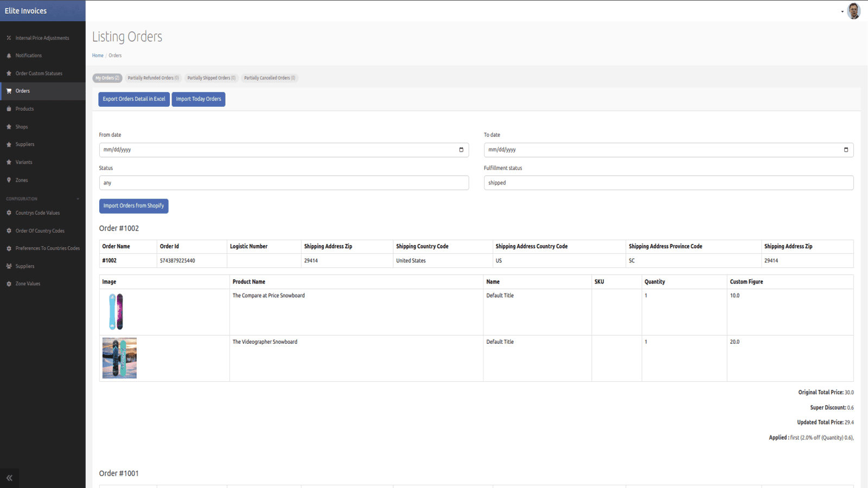The height and width of the screenshot is (488, 868).
Task: Click the Notifications bell icon in sidebar
Action: pyautogui.click(x=9, y=55)
